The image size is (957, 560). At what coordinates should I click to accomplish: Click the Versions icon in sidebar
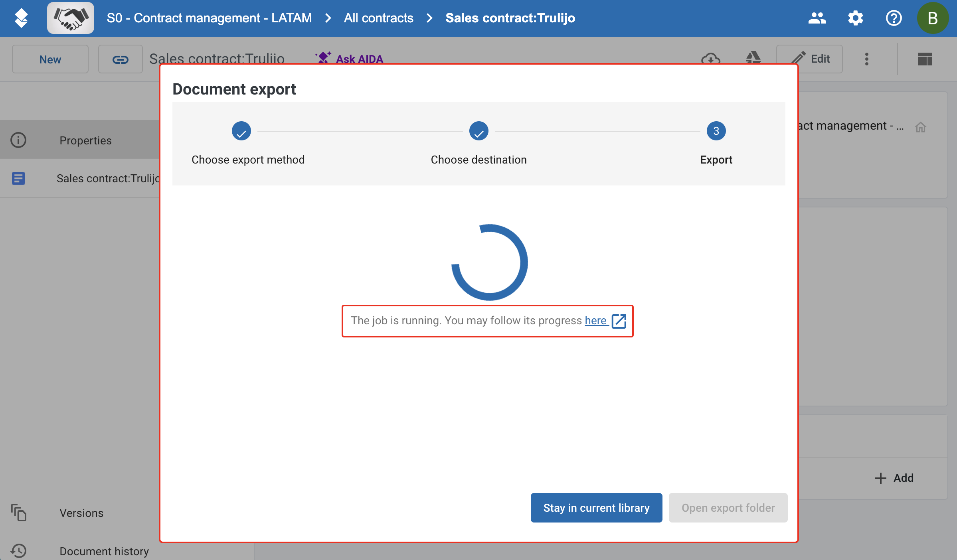click(x=18, y=513)
